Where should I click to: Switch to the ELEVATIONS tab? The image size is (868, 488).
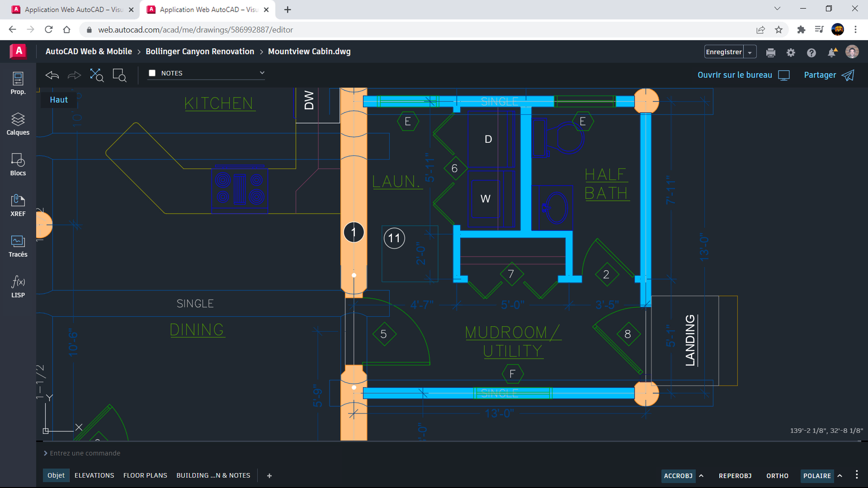click(x=94, y=475)
